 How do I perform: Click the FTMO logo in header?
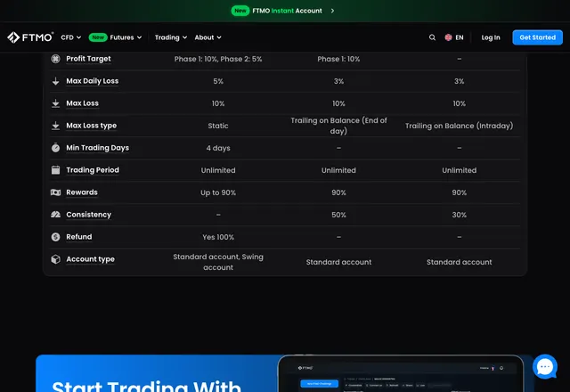30,37
